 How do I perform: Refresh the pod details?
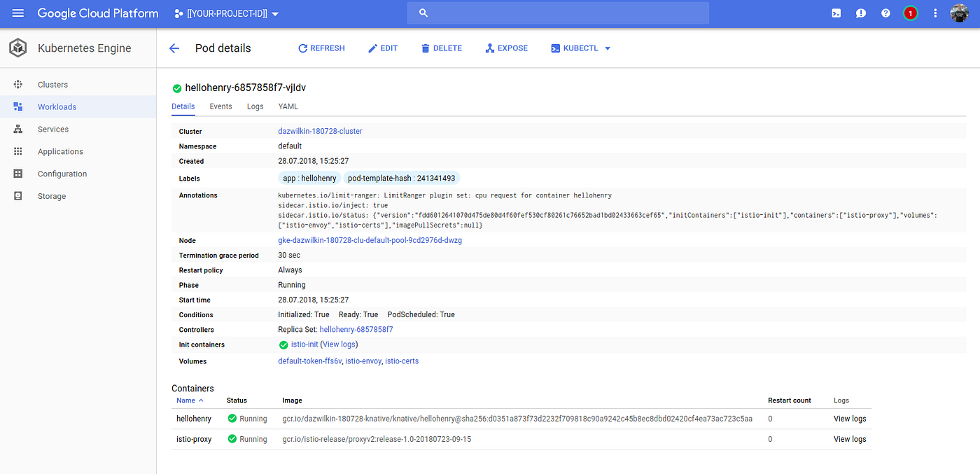(x=321, y=48)
